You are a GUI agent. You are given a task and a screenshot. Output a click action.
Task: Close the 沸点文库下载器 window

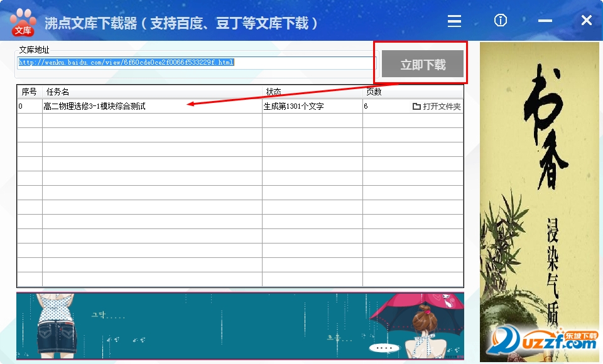586,21
